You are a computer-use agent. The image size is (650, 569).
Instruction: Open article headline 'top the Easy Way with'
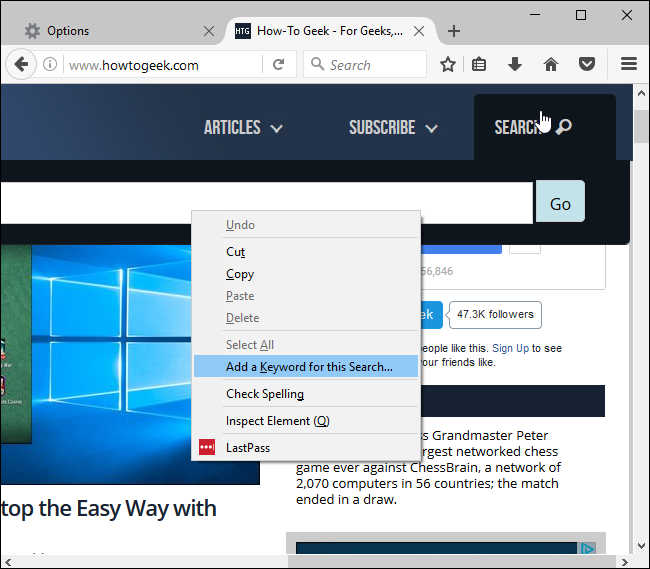(109, 508)
